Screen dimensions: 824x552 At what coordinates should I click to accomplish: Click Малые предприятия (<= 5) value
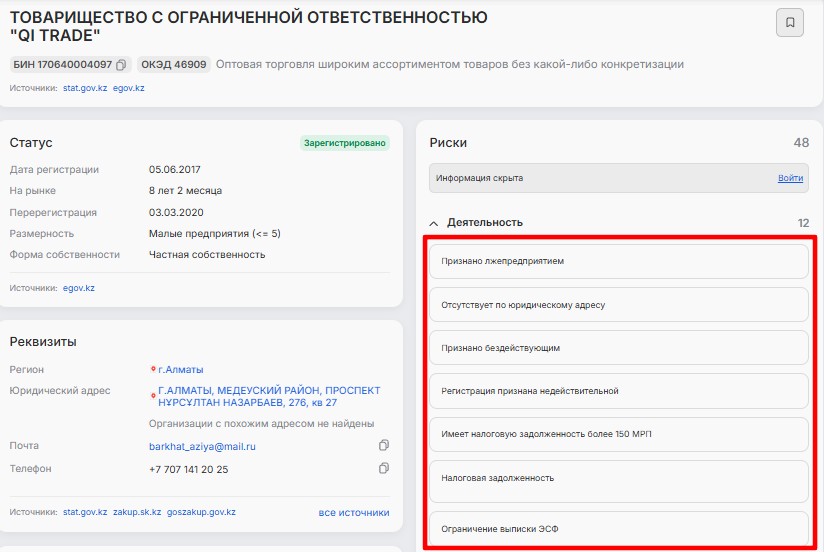pyautogui.click(x=214, y=233)
